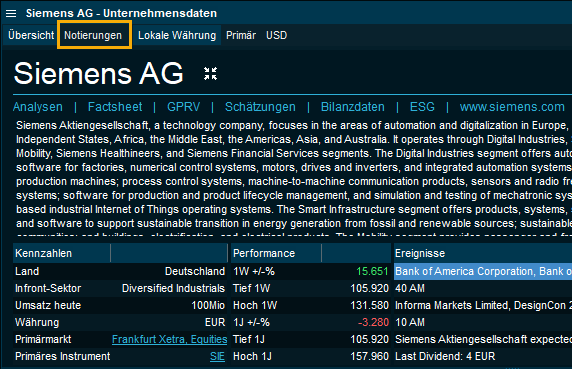572x369 pixels.
Task: Click the Kennzahlen column header
Action: pos(62,253)
